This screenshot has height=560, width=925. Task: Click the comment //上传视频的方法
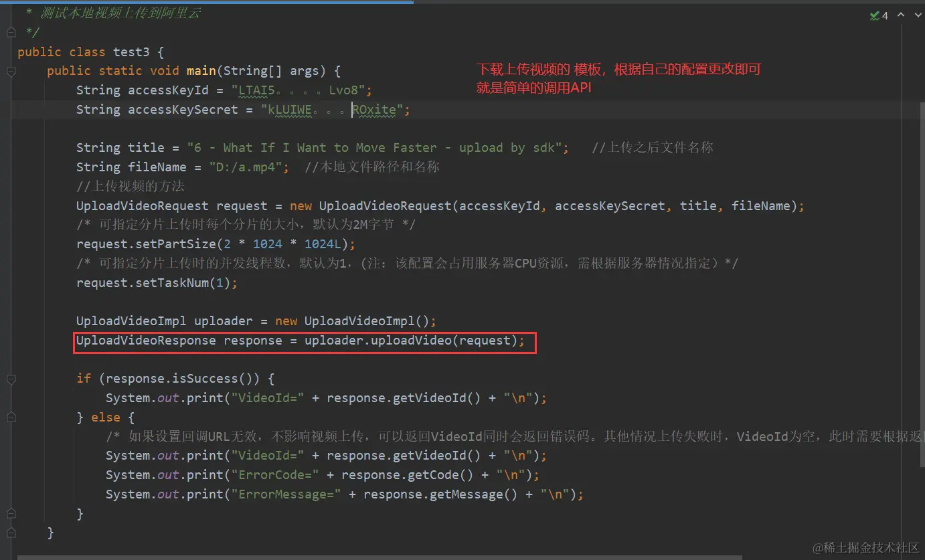pyautogui.click(x=131, y=187)
